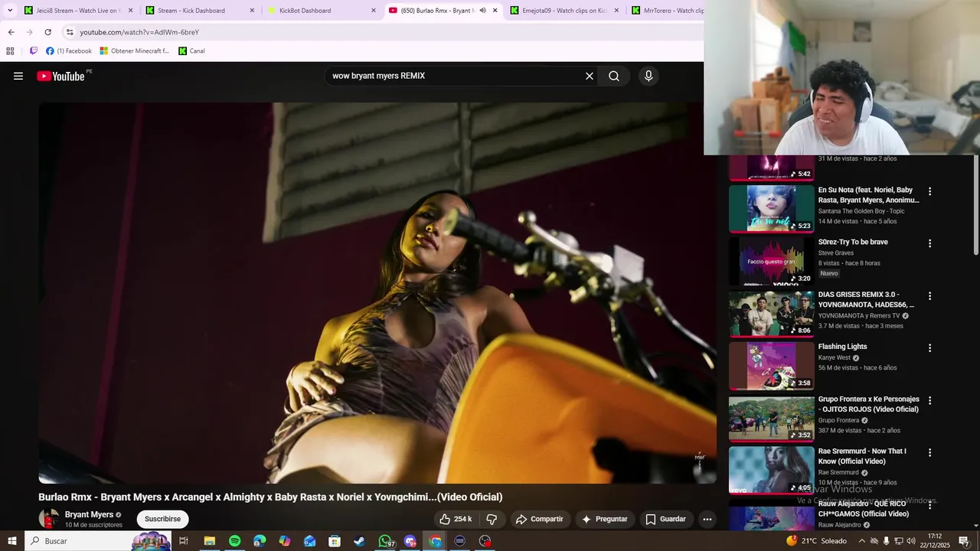Click the Preguntar button
The width and height of the screenshot is (980, 551).
click(605, 519)
